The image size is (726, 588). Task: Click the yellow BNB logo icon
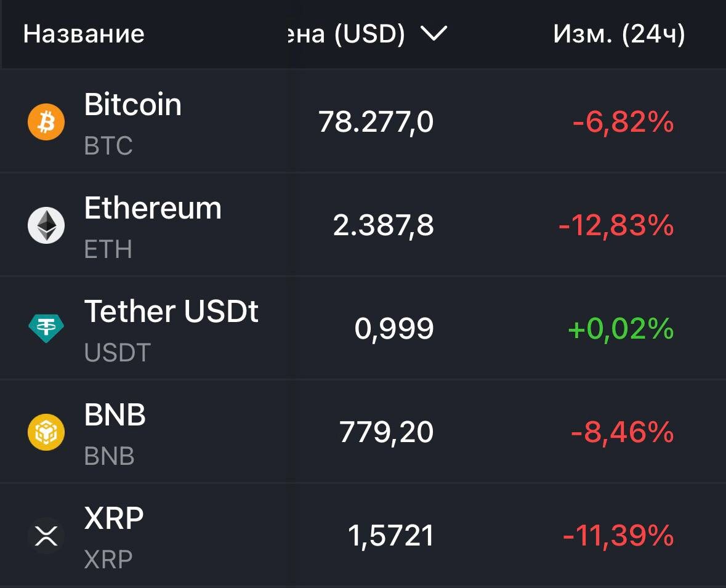pyautogui.click(x=46, y=432)
